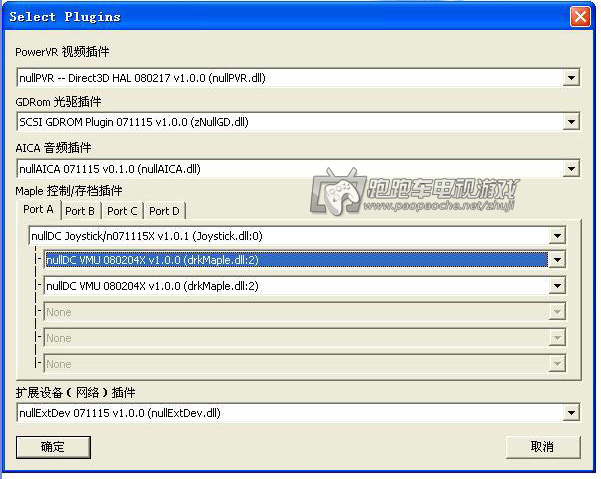Click the AICA 音频插件 label
Viewport: 601px width, 479px height.
pos(53,148)
